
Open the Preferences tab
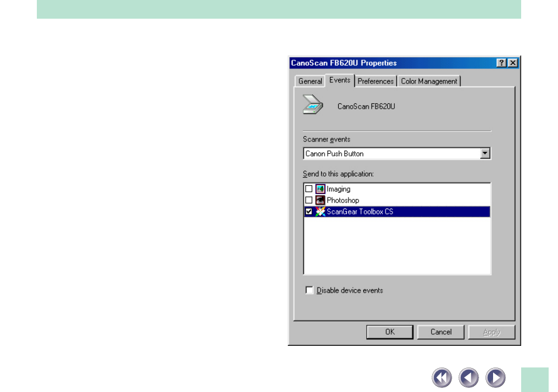coord(376,81)
